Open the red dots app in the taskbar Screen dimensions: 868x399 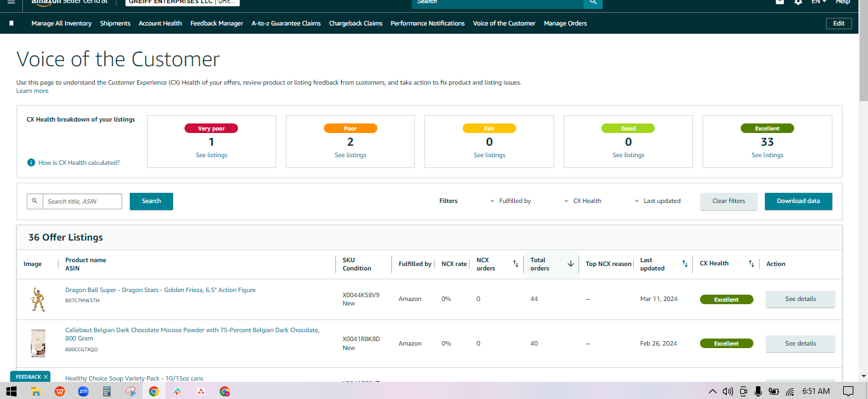(x=200, y=391)
